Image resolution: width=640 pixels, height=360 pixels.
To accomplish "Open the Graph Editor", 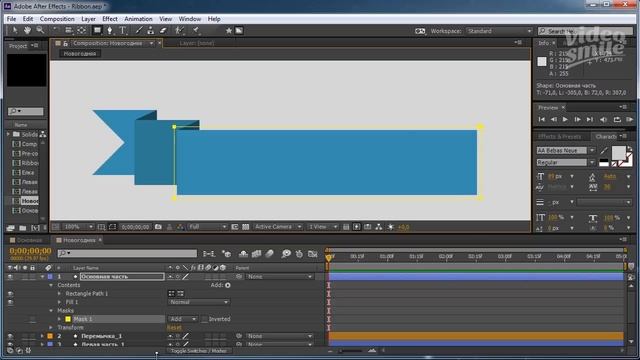I will pyautogui.click(x=313, y=254).
